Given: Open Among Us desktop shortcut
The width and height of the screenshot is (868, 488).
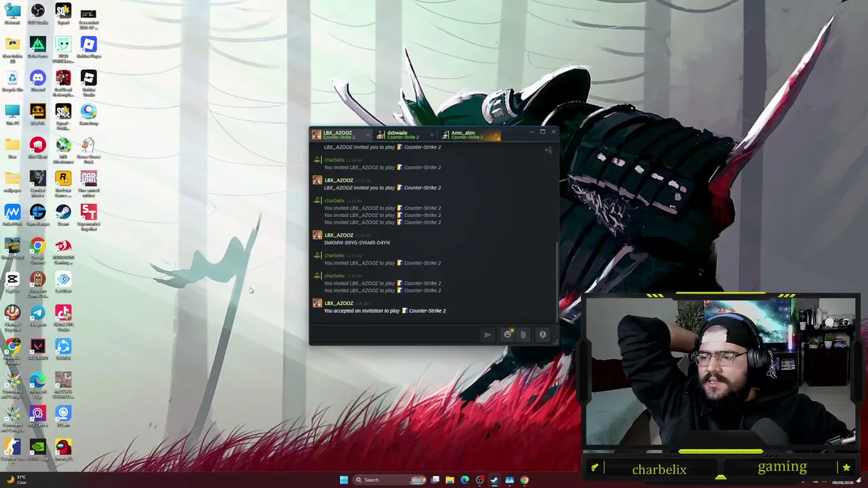Looking at the screenshot, I should coord(63,449).
